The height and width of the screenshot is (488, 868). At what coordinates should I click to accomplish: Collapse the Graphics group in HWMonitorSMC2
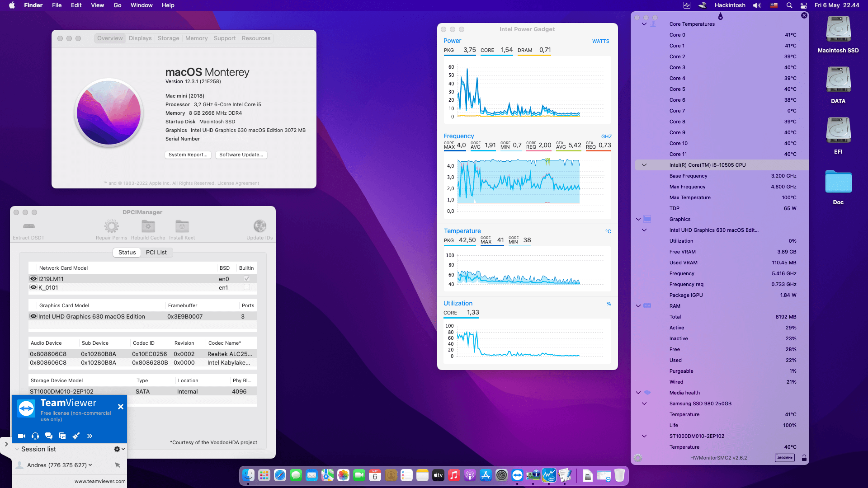pos(638,219)
